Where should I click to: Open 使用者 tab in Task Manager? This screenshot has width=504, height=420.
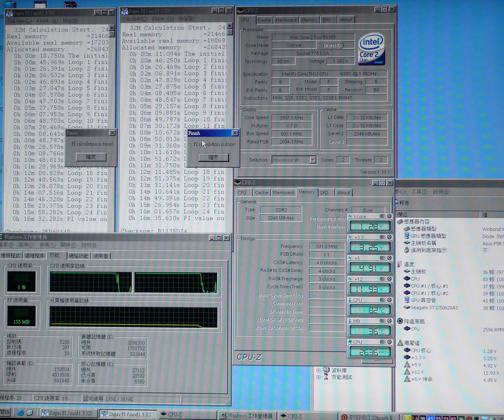(101, 256)
